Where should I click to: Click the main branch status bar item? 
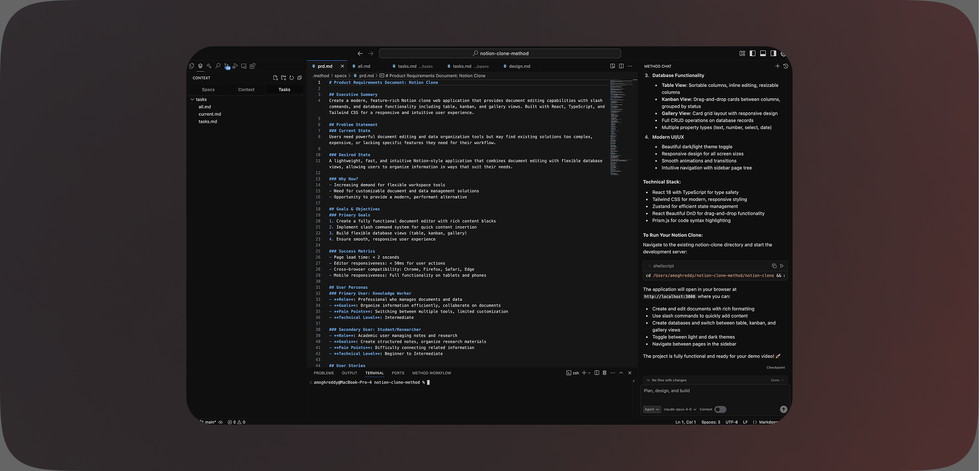tap(209, 422)
